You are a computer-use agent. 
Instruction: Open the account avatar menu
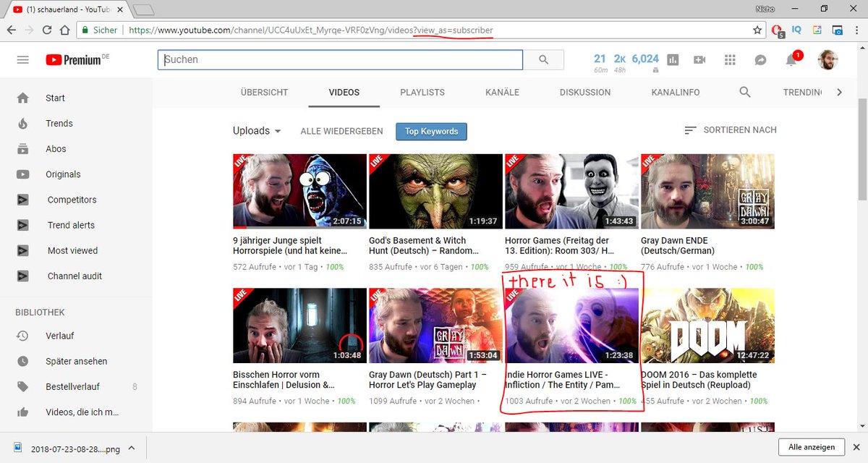tap(827, 60)
